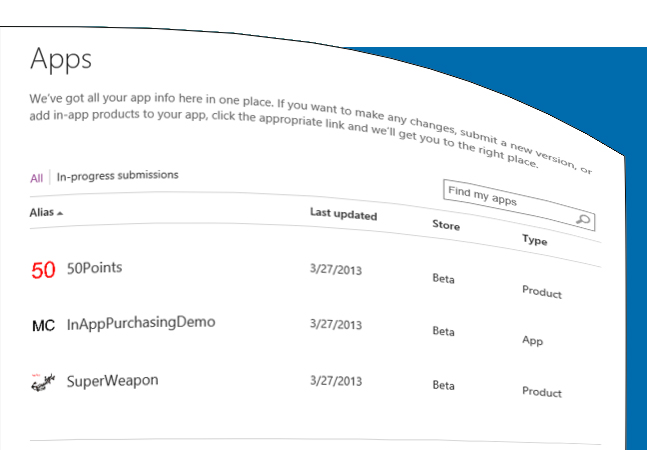
Task: Sort the list by Type column header
Action: pos(534,241)
